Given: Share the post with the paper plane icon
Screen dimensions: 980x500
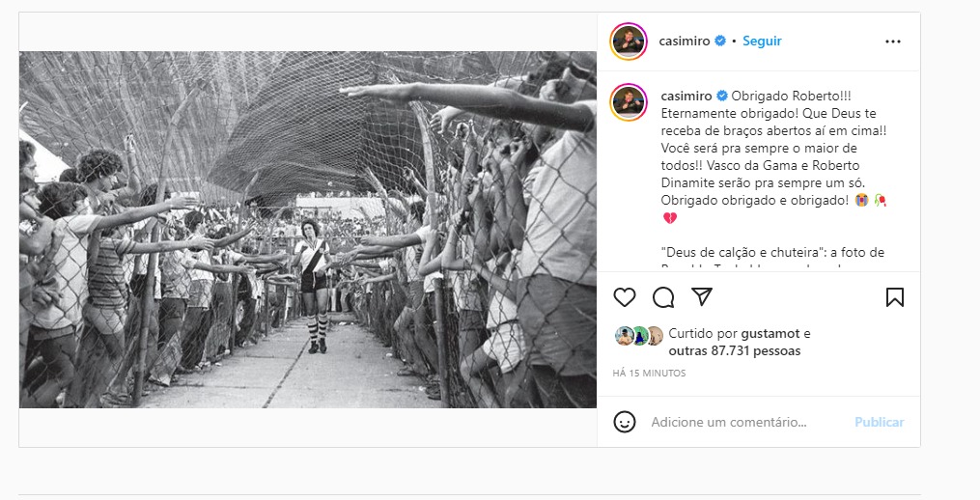Looking at the screenshot, I should [702, 296].
